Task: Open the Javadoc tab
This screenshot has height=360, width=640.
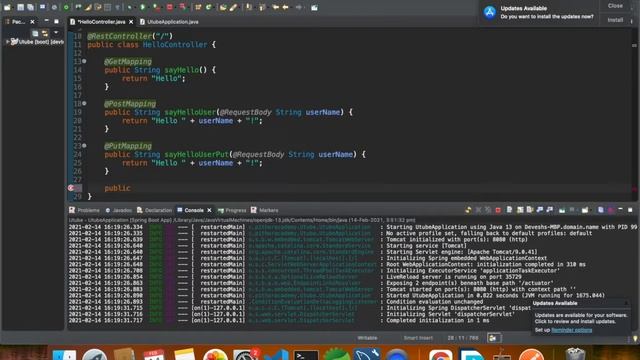Action: click(x=118, y=210)
